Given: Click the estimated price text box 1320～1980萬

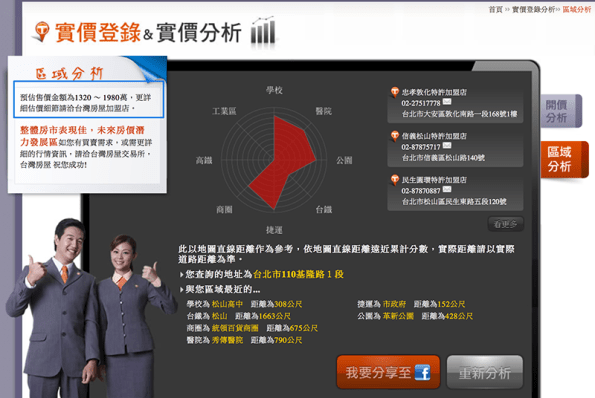Looking at the screenshot, I should [x=89, y=99].
